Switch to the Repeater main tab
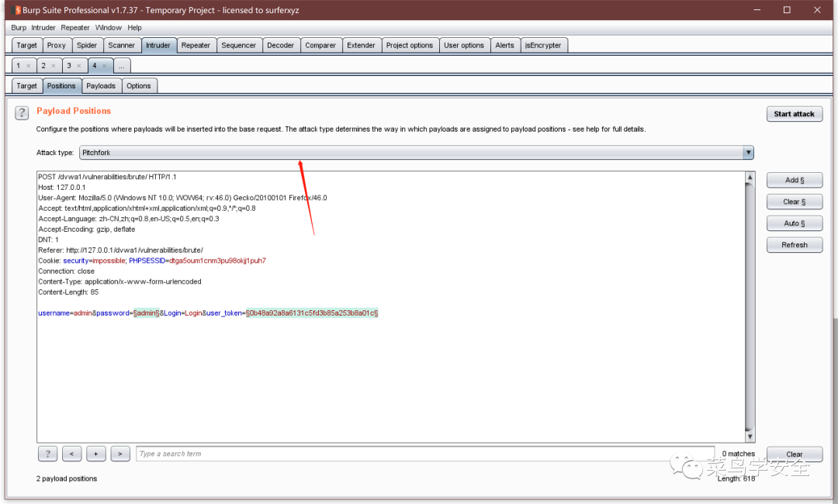The height and width of the screenshot is (504, 838). (196, 46)
